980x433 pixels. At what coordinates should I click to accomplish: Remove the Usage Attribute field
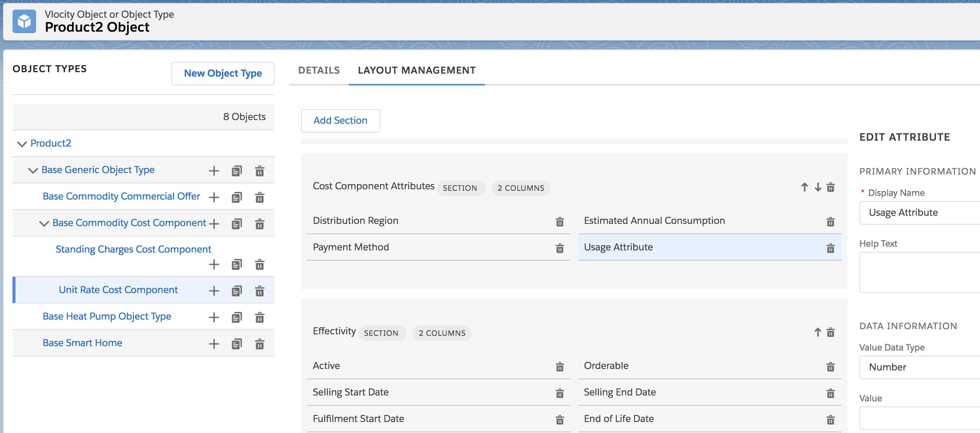(831, 248)
